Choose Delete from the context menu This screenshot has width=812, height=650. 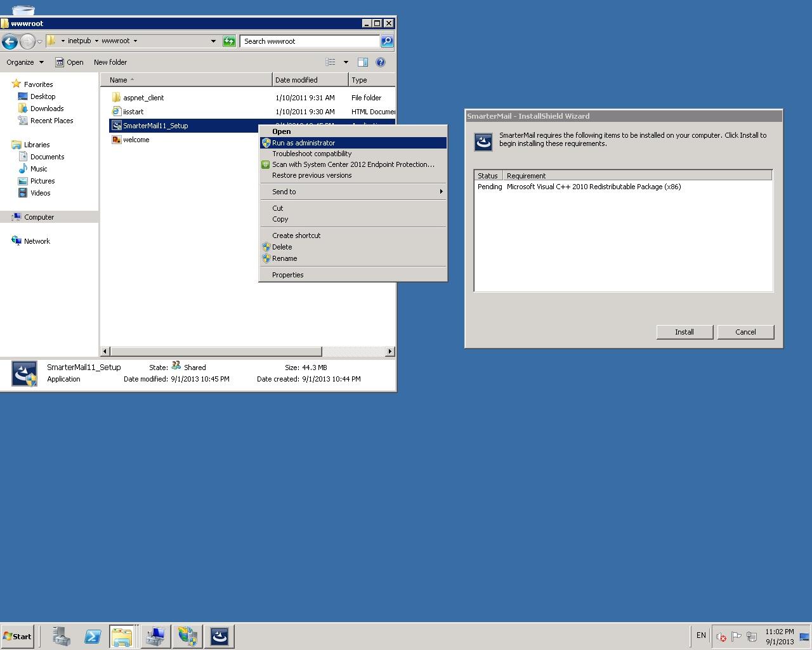pos(353,247)
